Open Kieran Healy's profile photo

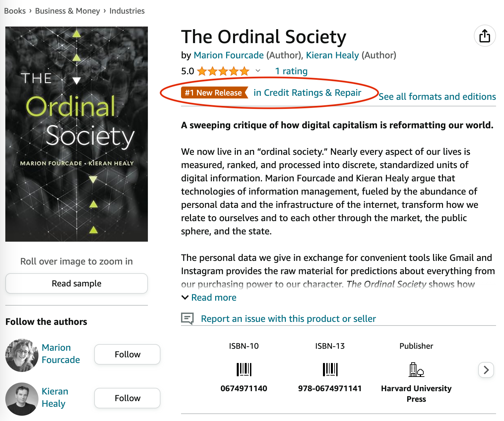pyautogui.click(x=22, y=399)
